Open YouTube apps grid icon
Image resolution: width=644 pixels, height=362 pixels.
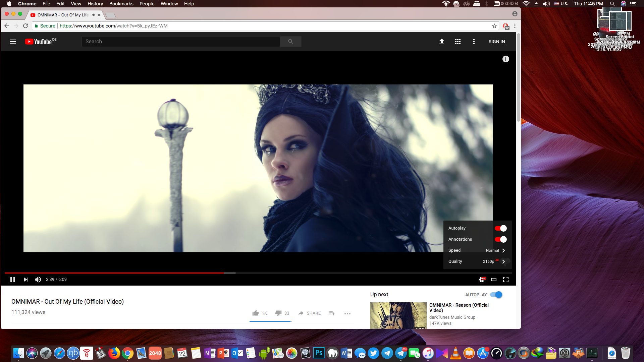[x=458, y=42]
